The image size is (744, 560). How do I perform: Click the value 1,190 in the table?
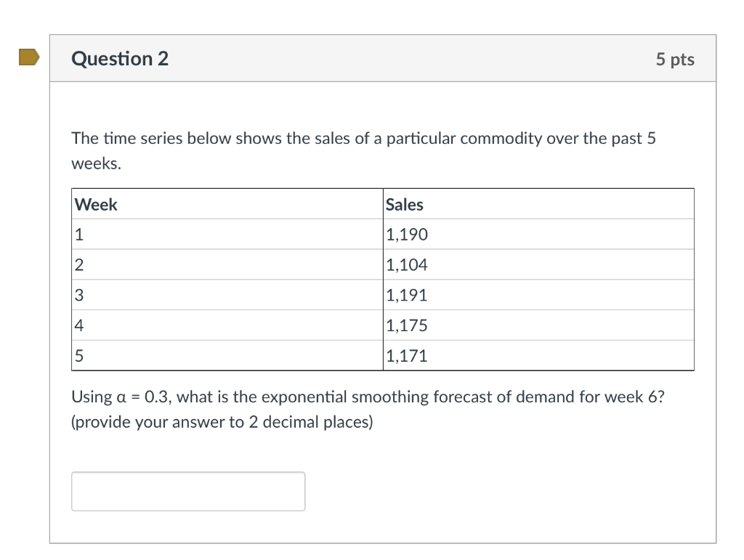click(x=407, y=234)
